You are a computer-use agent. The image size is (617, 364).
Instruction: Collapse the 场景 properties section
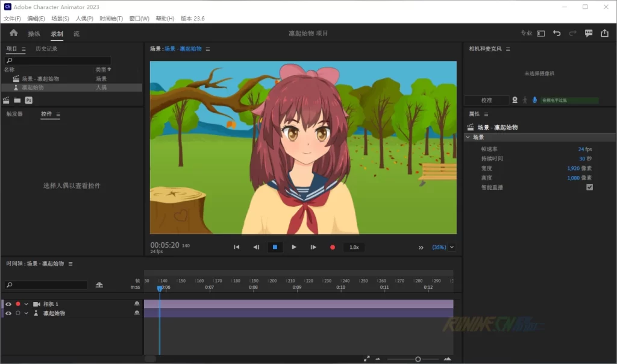[x=468, y=137]
